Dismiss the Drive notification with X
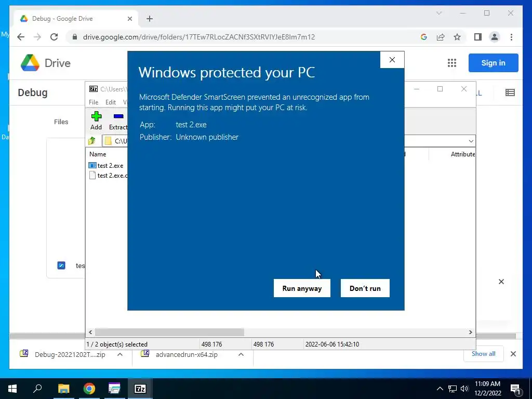532x399 pixels. [x=501, y=282]
